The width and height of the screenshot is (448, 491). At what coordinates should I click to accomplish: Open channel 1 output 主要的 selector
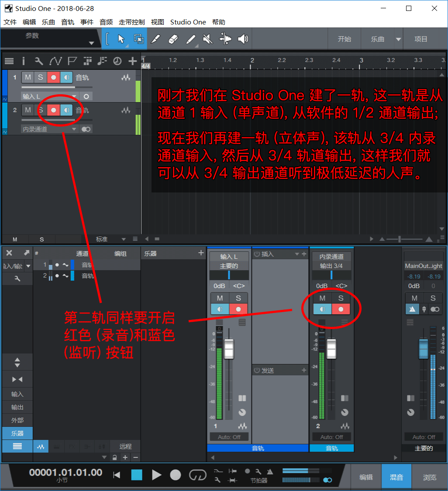click(x=229, y=266)
